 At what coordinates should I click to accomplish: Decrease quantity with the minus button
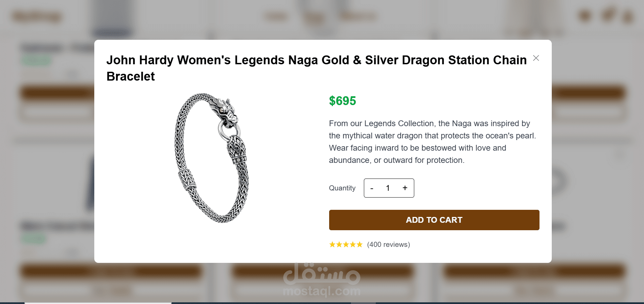[372, 188]
